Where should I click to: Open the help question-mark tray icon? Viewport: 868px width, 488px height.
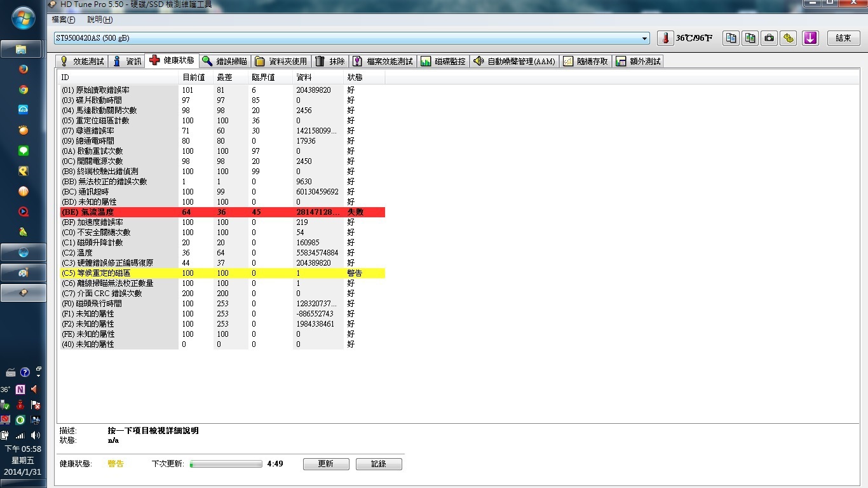25,372
